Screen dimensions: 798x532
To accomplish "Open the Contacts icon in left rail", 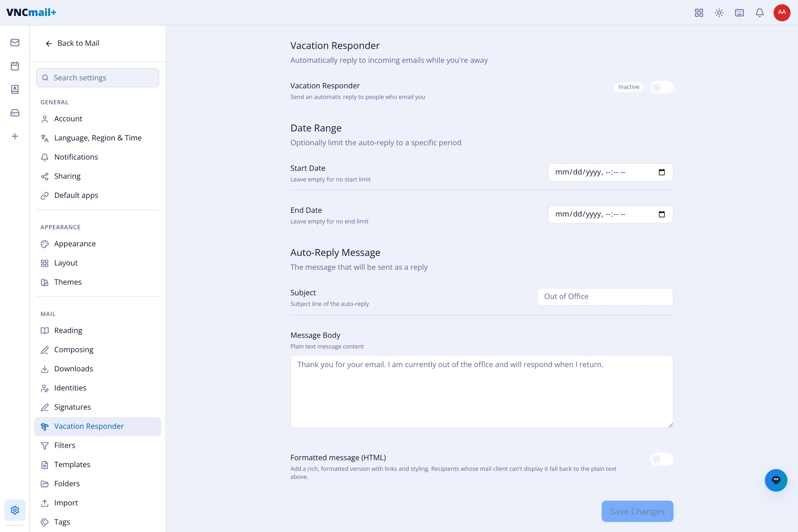I will [x=15, y=89].
